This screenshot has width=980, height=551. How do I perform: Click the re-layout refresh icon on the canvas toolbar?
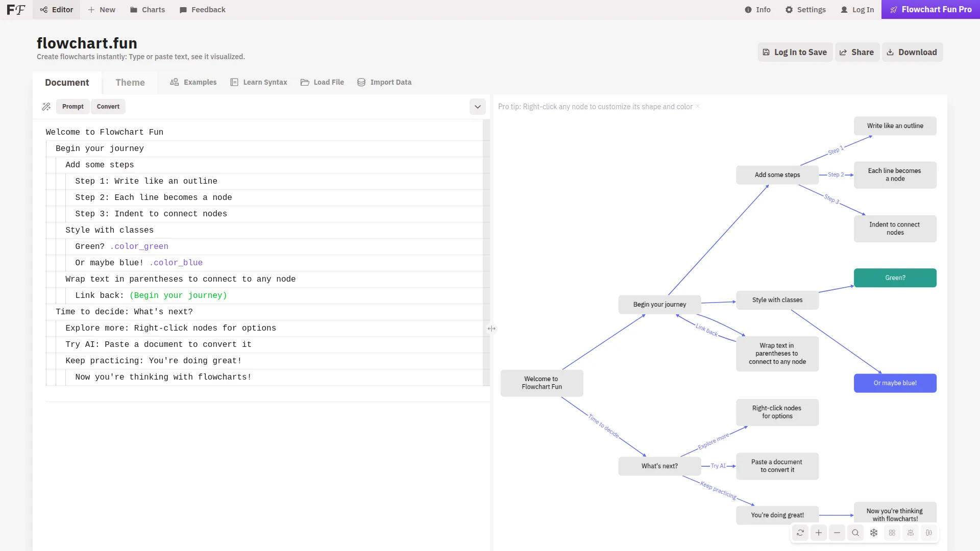pyautogui.click(x=800, y=533)
